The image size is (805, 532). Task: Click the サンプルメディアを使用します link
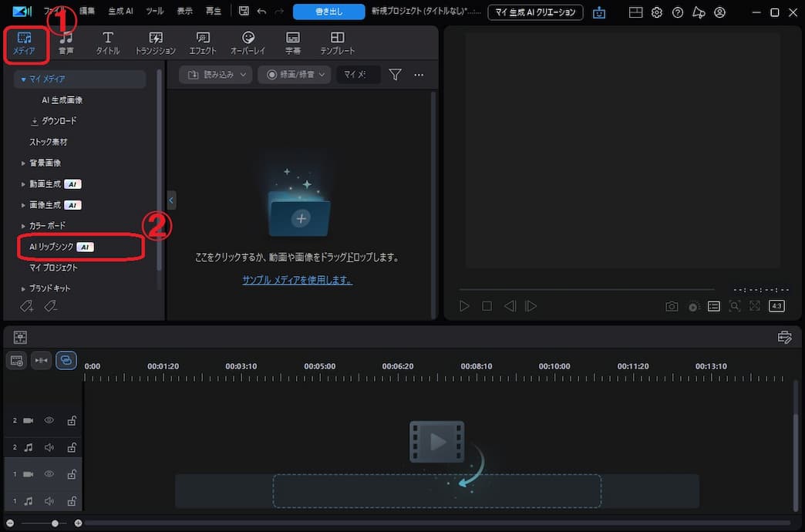point(297,280)
